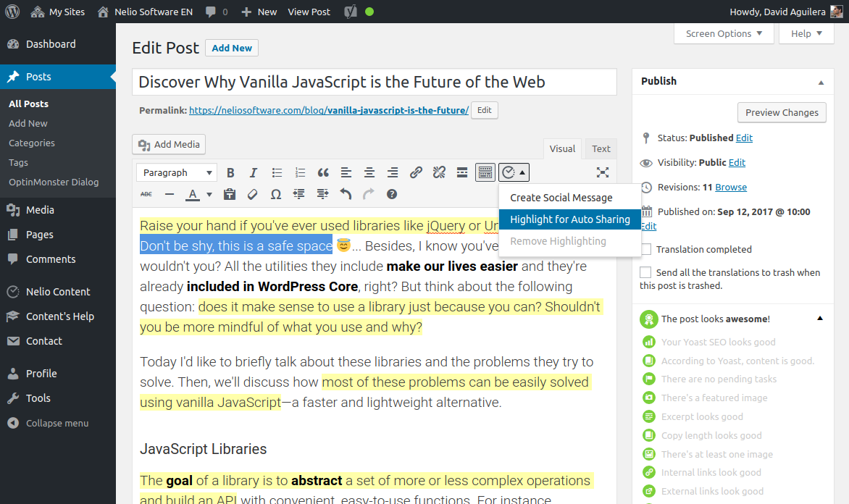Collapse the post looks awesome panel
This screenshot has height=504, width=849.
click(820, 319)
